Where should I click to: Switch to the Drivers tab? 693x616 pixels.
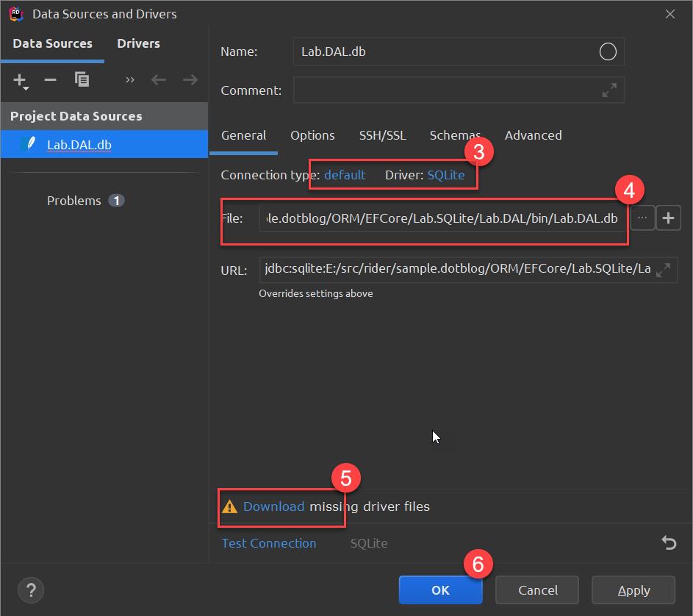click(138, 43)
